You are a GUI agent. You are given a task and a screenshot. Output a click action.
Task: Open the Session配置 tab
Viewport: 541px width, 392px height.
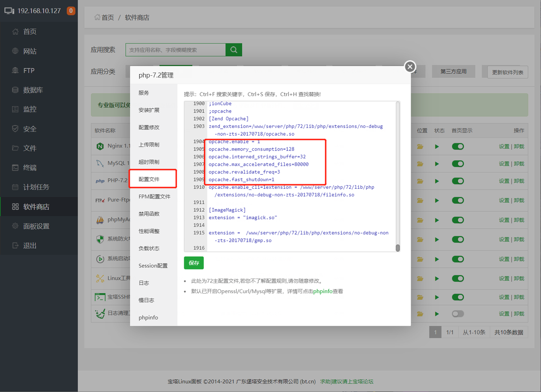[x=153, y=265]
